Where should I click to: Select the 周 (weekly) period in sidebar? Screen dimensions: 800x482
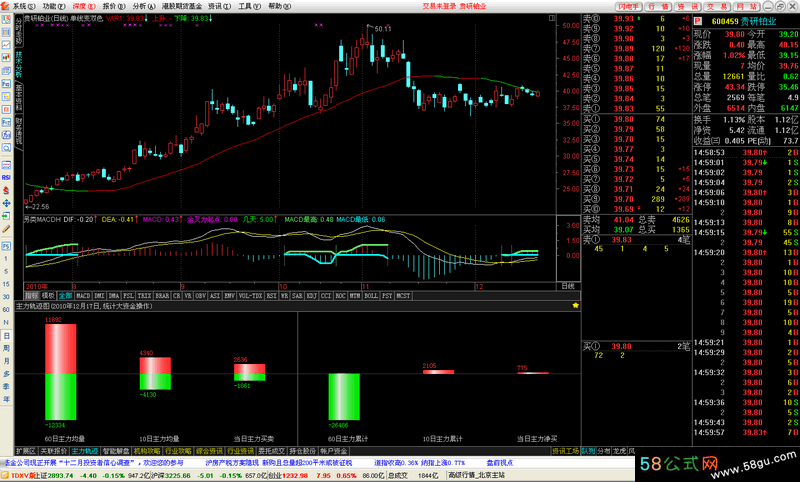click(6, 348)
